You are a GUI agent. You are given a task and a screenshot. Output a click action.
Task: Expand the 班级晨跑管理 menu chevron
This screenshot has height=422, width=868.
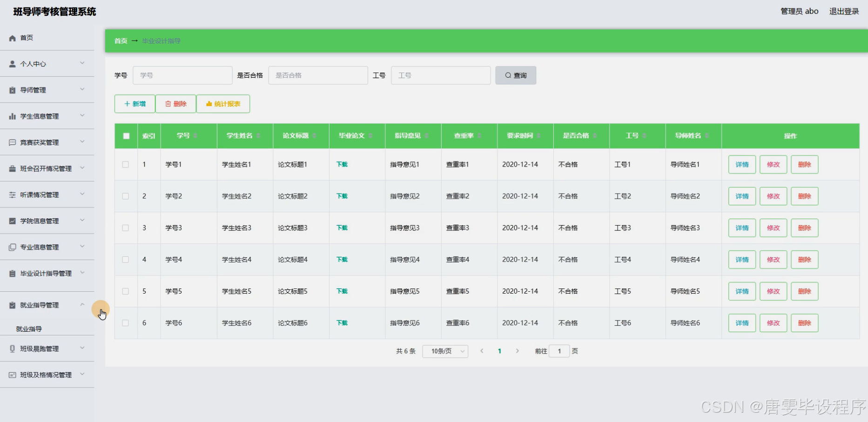(82, 348)
